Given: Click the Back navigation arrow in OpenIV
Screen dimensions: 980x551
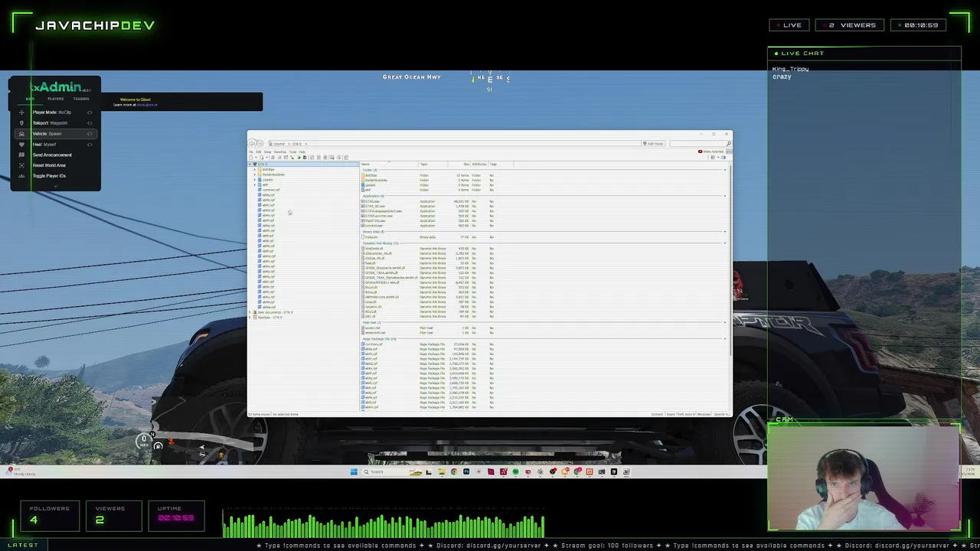Looking at the screenshot, I should [252, 144].
